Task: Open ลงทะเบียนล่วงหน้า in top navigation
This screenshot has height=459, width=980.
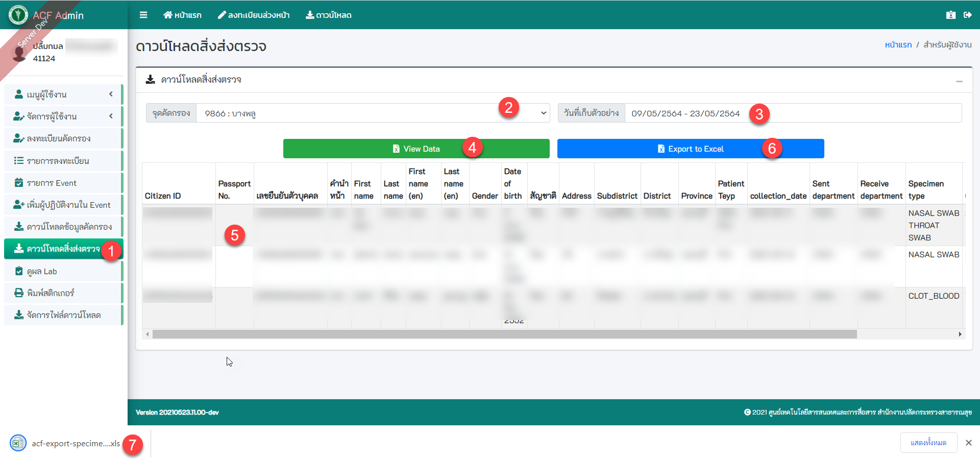Action: click(254, 15)
